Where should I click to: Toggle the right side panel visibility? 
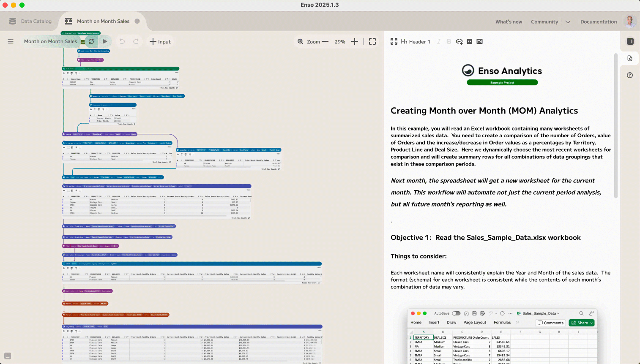(630, 41)
